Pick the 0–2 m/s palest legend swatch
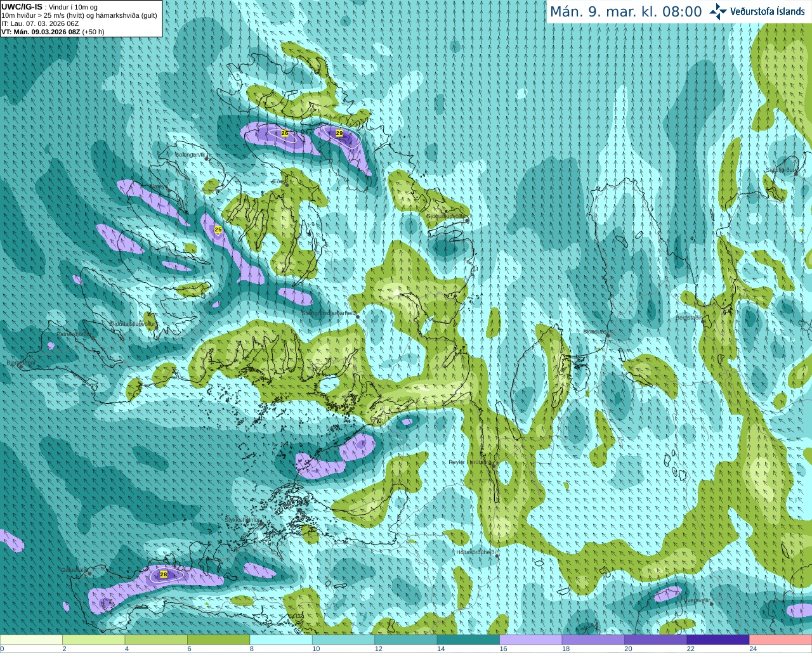This screenshot has width=812, height=653. pyautogui.click(x=31, y=640)
